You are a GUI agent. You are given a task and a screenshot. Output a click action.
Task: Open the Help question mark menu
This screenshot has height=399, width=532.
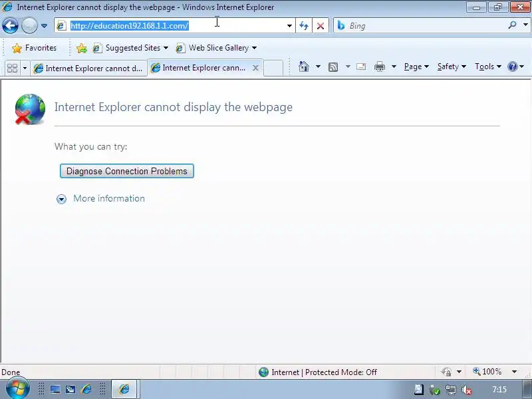[x=516, y=66]
